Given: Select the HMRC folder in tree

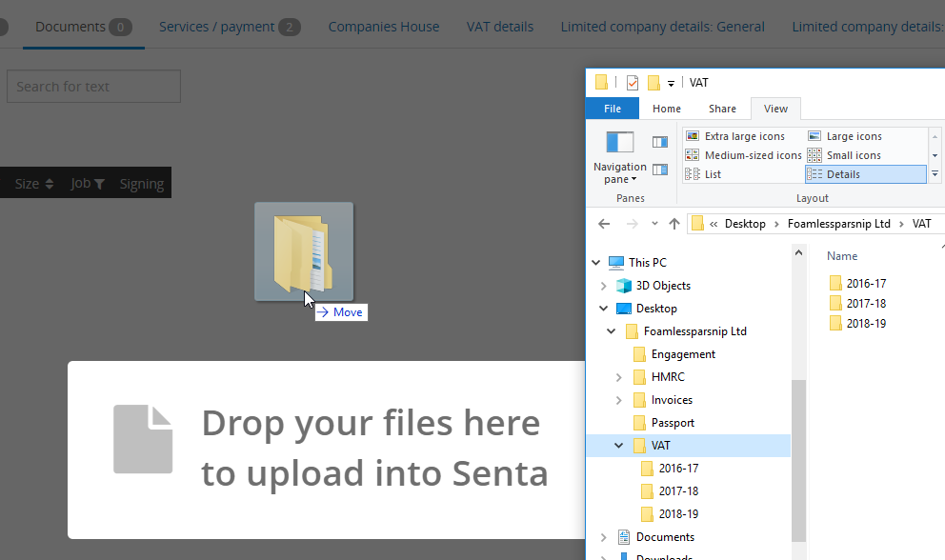Looking at the screenshot, I should (668, 377).
